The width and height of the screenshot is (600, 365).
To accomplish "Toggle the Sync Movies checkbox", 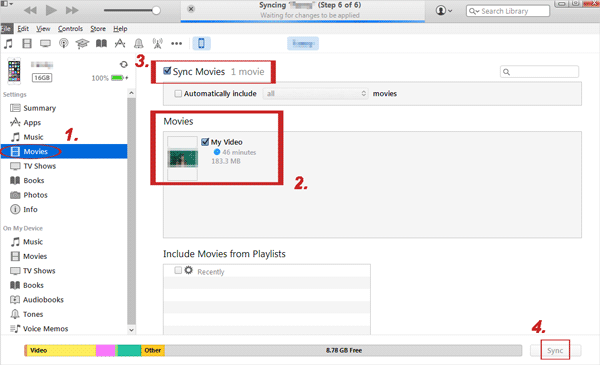I will coord(167,71).
